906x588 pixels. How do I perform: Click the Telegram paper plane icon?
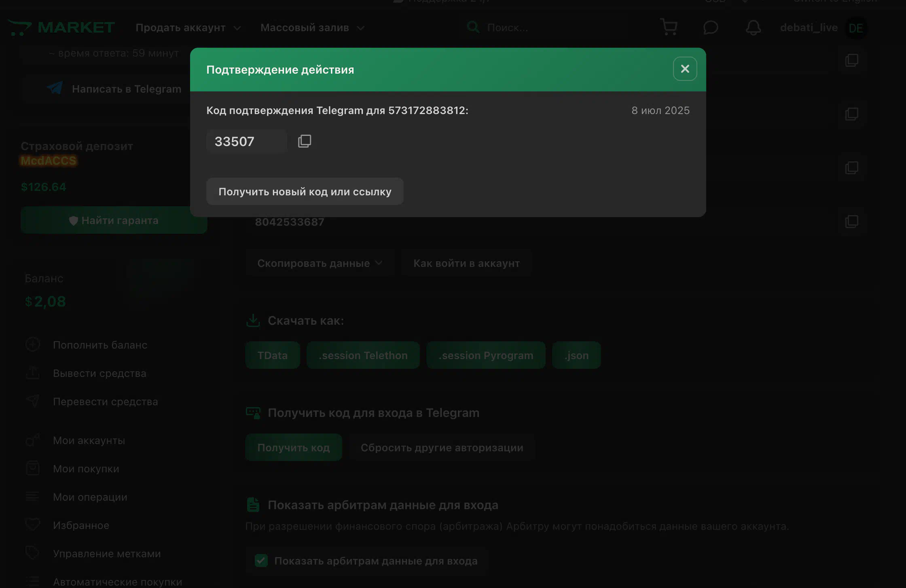click(x=55, y=88)
